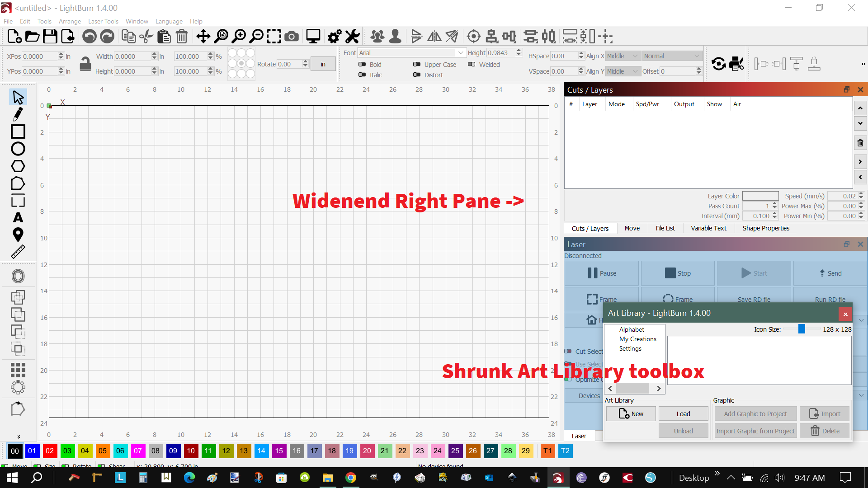Toggle the aspect ratio lock icon
The width and height of the screenshot is (868, 488).
tap(85, 64)
